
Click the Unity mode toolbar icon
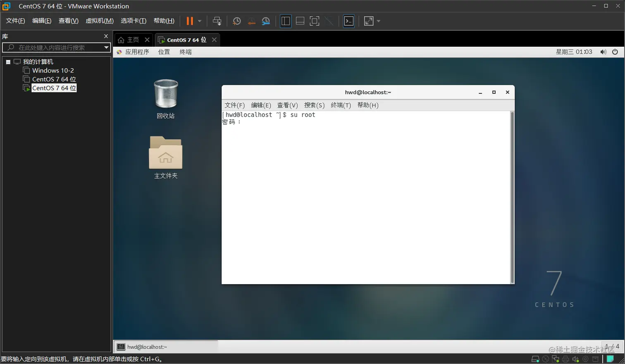pos(329,21)
